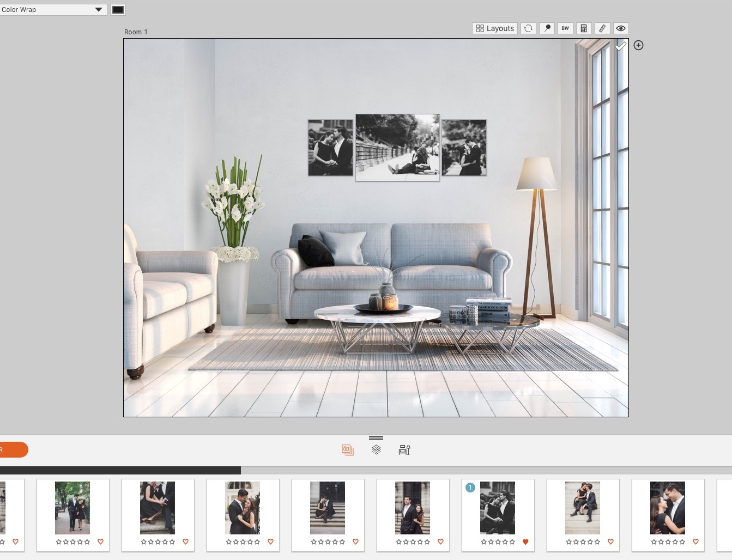The height and width of the screenshot is (560, 732).
Task: Favorite the last couple close-up embrace photo
Action: pos(695,541)
